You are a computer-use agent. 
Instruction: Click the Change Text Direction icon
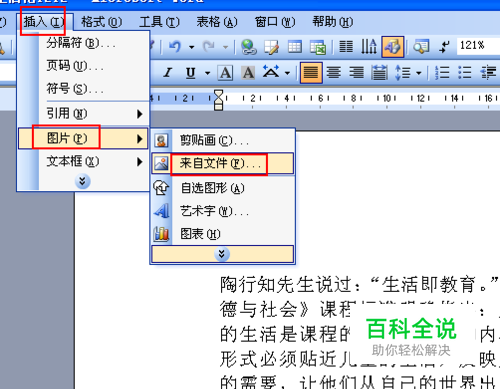(x=369, y=47)
